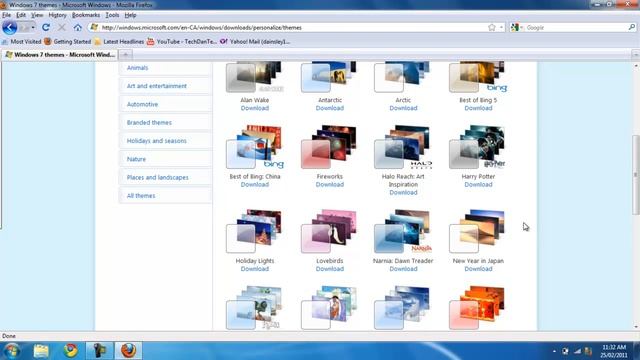The width and height of the screenshot is (640, 360).
Task: Download the New Year in Japan theme
Action: click(x=478, y=269)
